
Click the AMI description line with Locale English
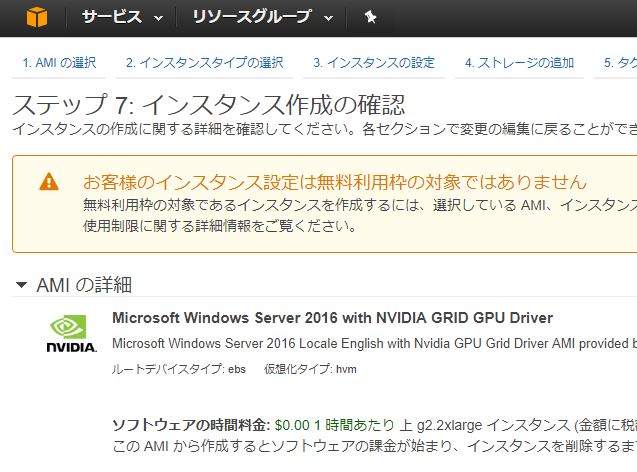coord(375,344)
